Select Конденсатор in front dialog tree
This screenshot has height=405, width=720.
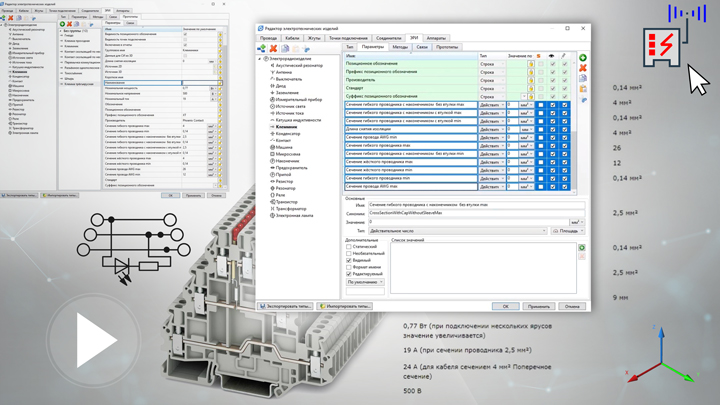coord(288,134)
